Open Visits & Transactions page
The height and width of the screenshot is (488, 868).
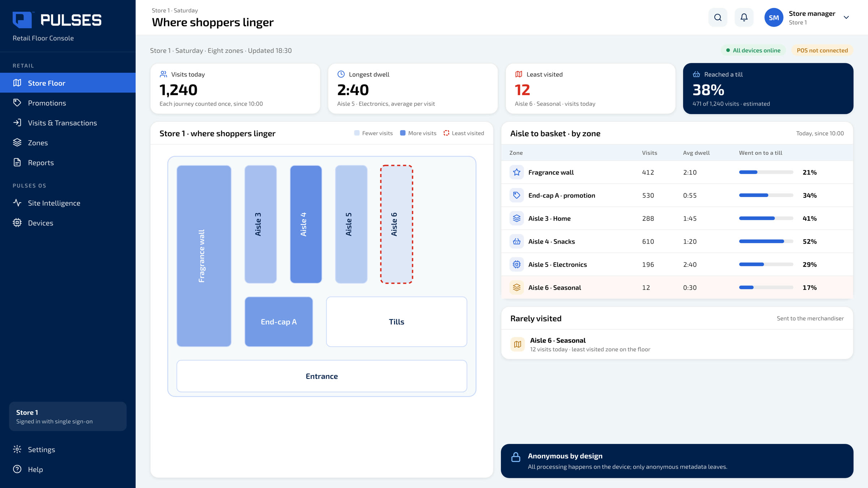(x=68, y=123)
